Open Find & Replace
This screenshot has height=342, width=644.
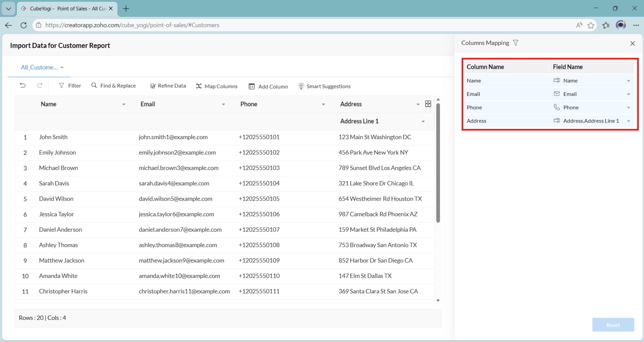114,86
